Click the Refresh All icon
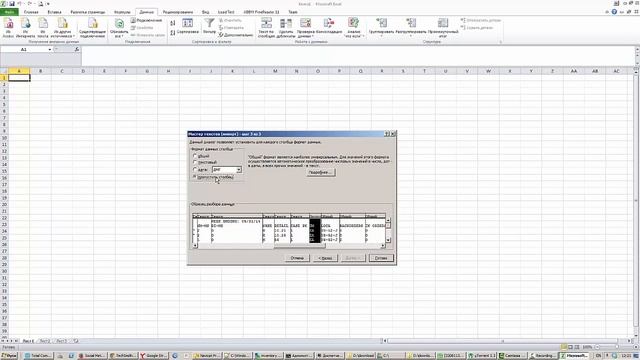640x360 pixels. (119, 24)
